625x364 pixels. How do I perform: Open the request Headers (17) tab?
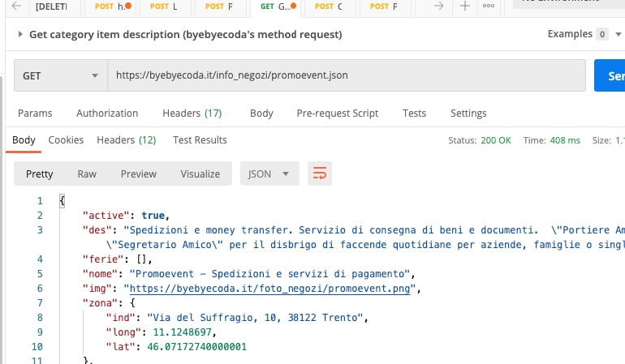pyautogui.click(x=192, y=113)
